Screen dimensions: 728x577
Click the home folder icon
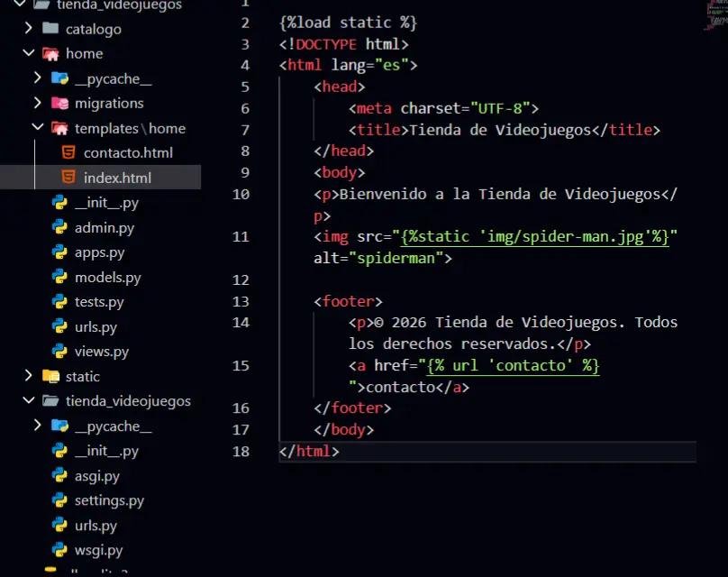point(50,54)
